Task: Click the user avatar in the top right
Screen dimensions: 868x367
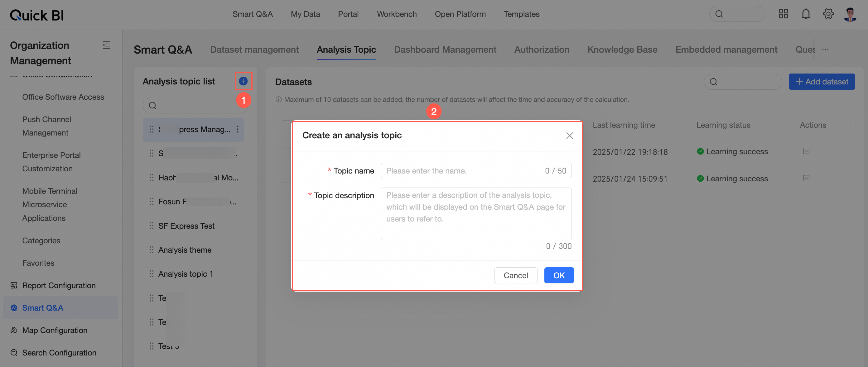Action: coord(850,14)
